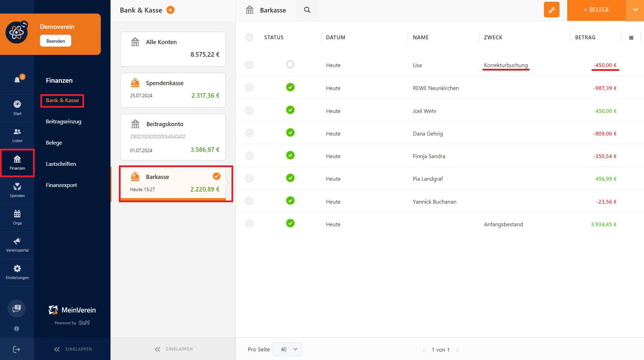Click open status circle for Lisa row
Screen dimensions: 644x360
tap(290, 64)
